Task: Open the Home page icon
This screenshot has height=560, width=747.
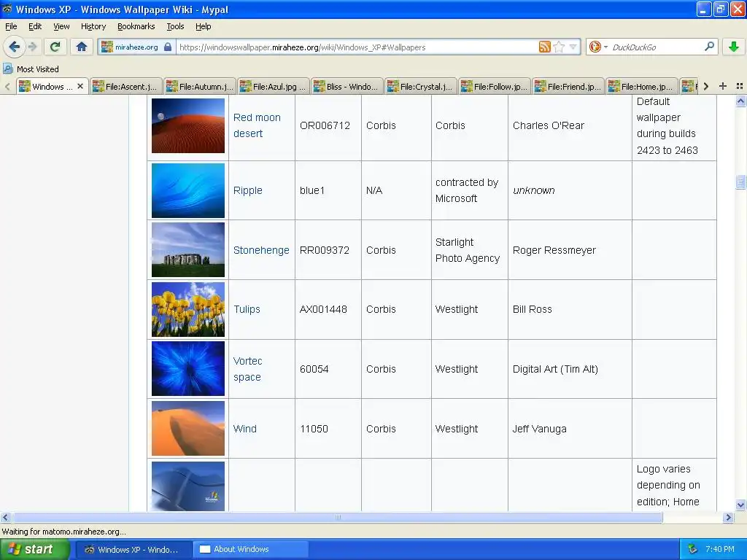Action: 82,47
